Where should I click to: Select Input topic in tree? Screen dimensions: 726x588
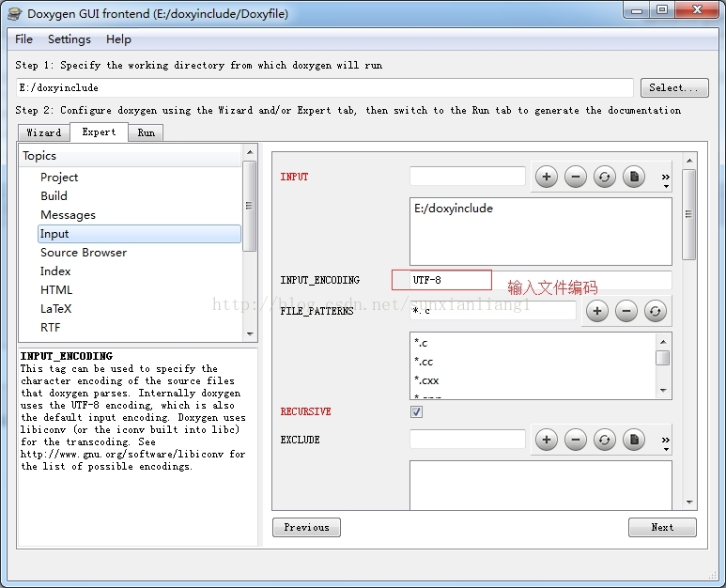139,234
